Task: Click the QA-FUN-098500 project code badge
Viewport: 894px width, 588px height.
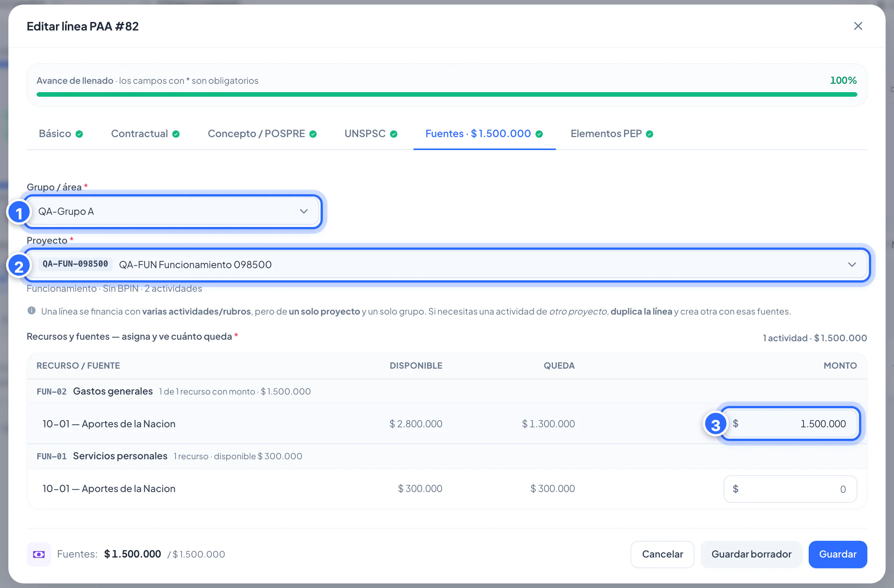Action: 75,264
